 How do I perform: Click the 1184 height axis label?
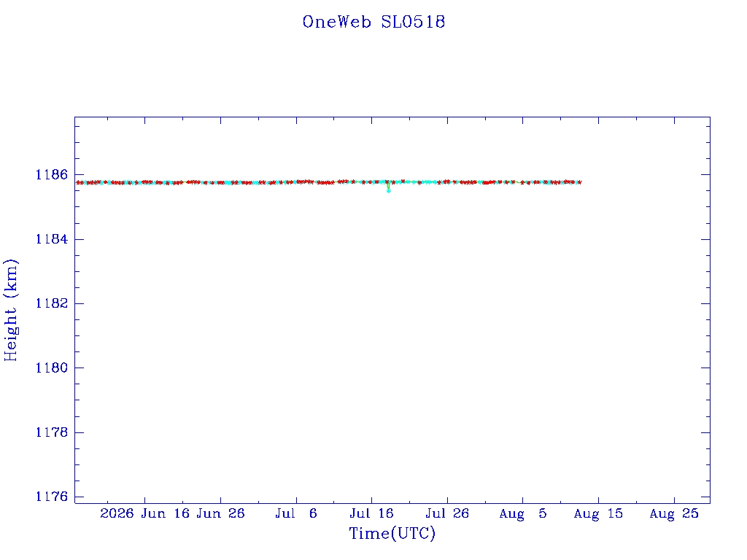point(52,239)
